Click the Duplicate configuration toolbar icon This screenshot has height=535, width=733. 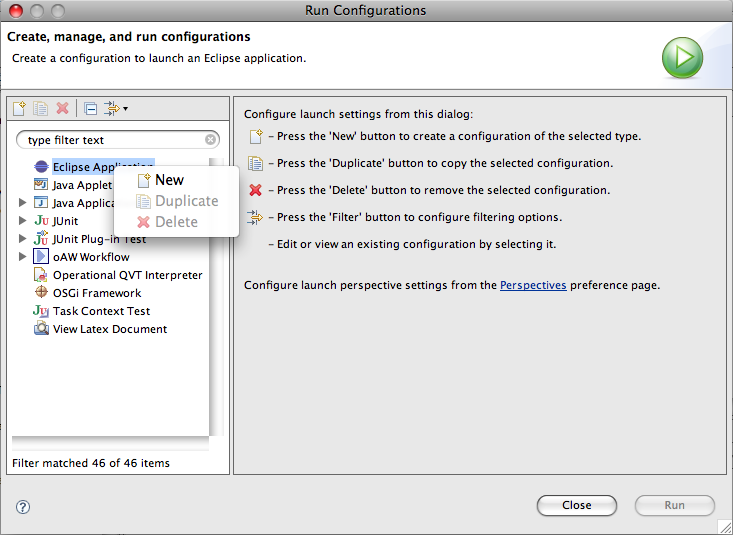41,108
